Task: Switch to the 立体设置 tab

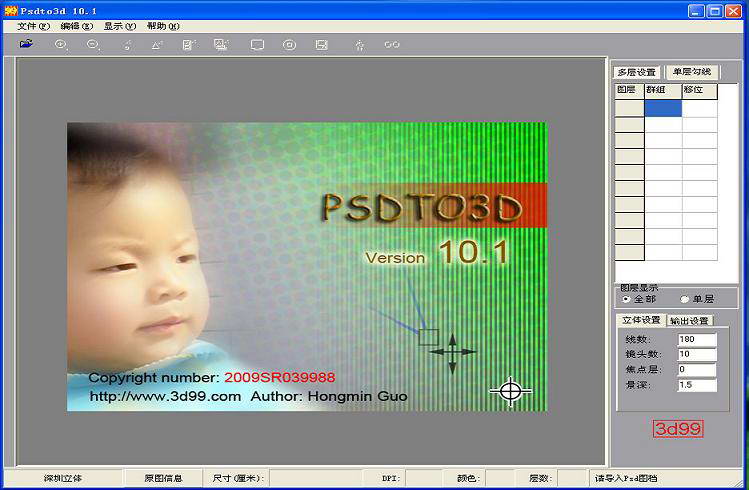Action: pos(641,320)
